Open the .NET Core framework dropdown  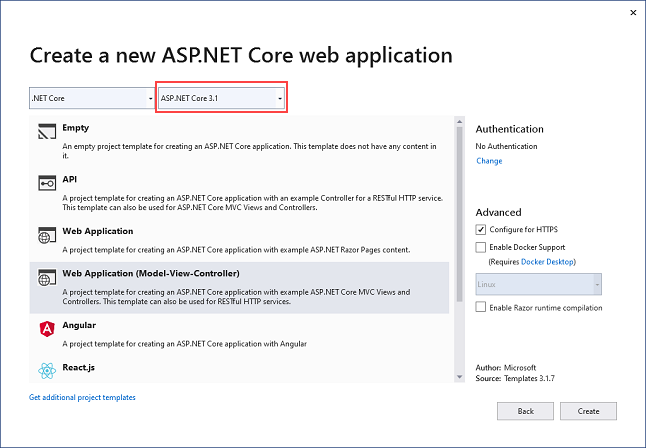[x=90, y=99]
